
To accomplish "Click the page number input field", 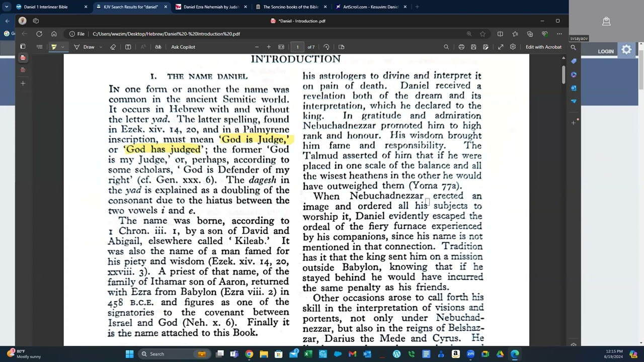I will [x=297, y=47].
